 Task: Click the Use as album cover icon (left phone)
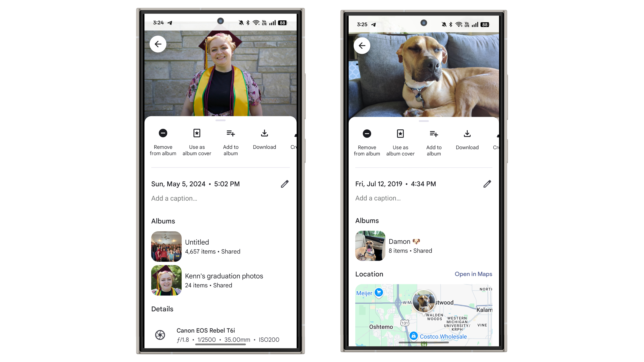point(196,133)
